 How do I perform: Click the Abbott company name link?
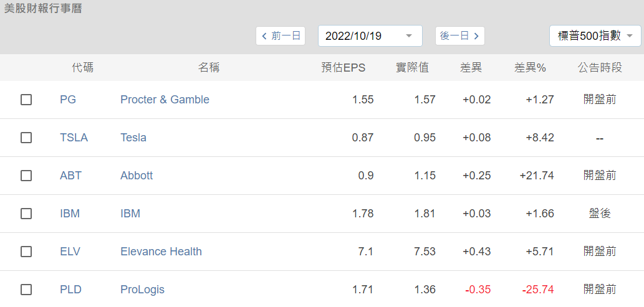(x=137, y=176)
